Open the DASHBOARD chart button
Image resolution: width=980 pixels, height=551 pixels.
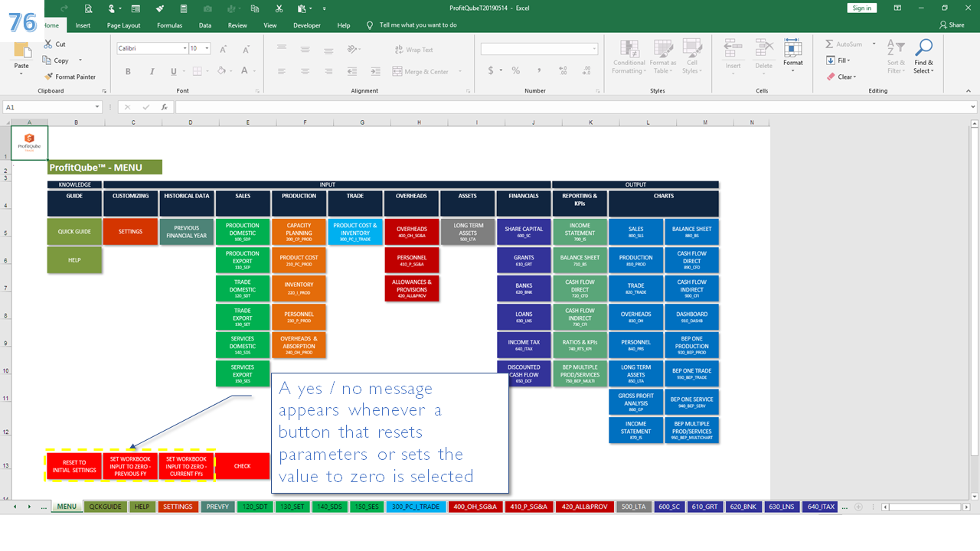pyautogui.click(x=691, y=318)
